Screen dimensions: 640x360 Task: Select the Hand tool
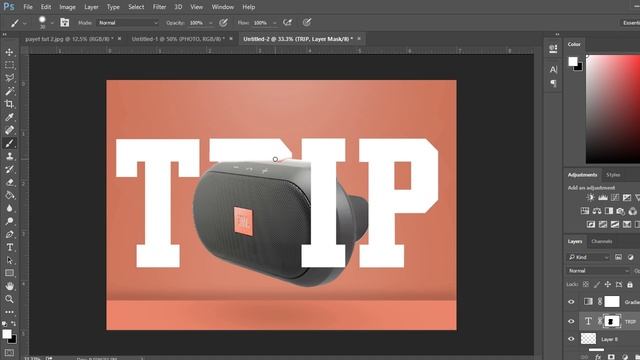(x=9, y=286)
